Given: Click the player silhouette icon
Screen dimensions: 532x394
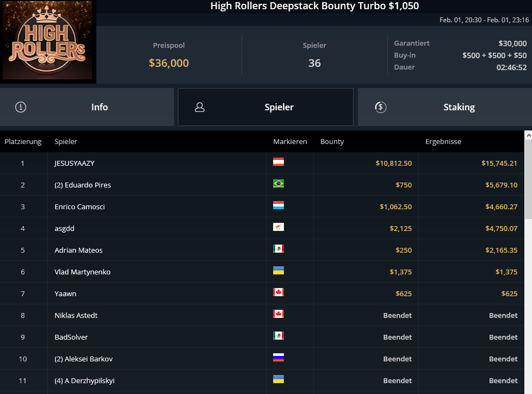Looking at the screenshot, I should pos(200,107).
